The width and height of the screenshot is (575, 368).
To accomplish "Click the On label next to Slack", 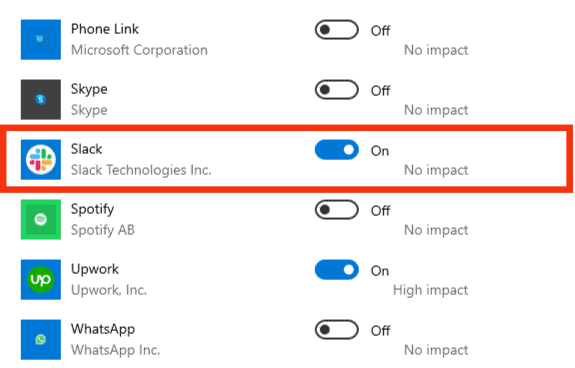I will click(380, 151).
